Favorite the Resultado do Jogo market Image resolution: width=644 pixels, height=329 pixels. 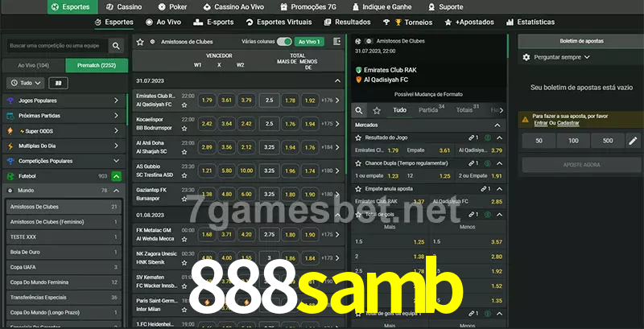point(358,138)
